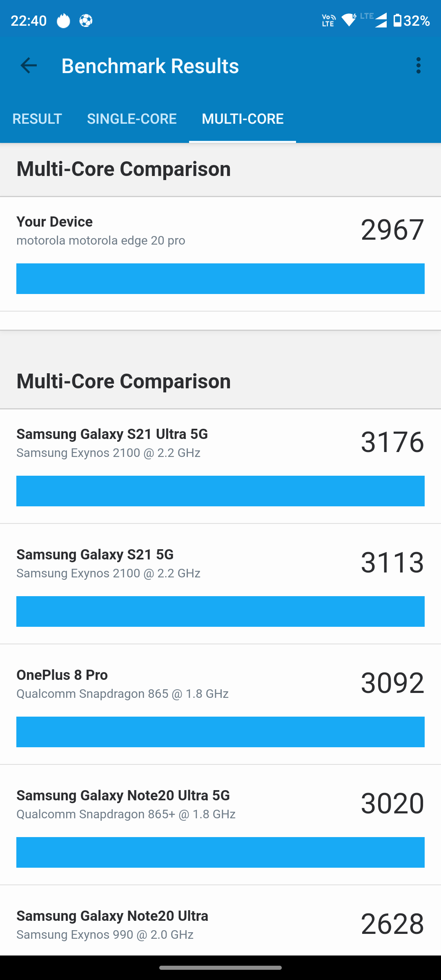This screenshot has height=980, width=441.
Task: Tap the Wi-Fi status icon
Action: (x=349, y=20)
